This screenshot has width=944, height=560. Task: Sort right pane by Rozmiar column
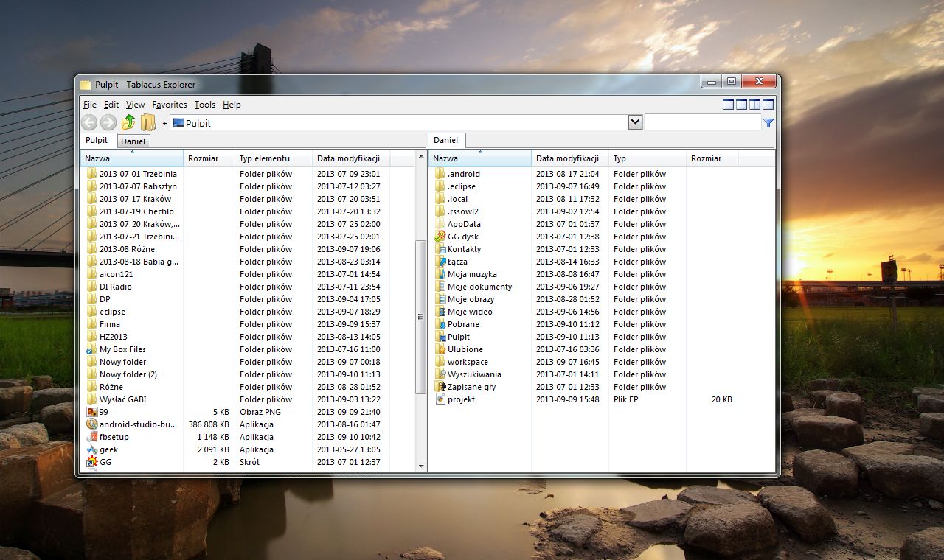[712, 158]
